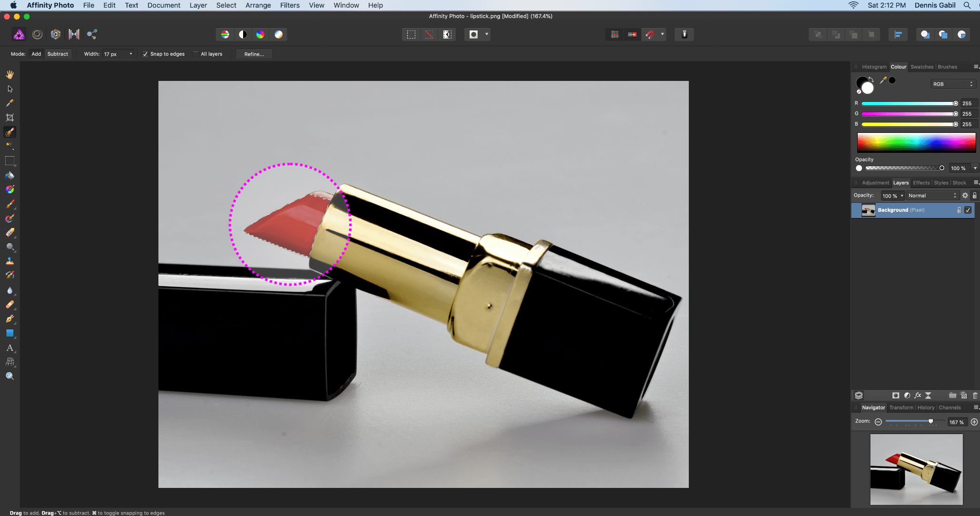Enable the All layers checkbox
The height and width of the screenshot is (516, 980).
pos(196,54)
